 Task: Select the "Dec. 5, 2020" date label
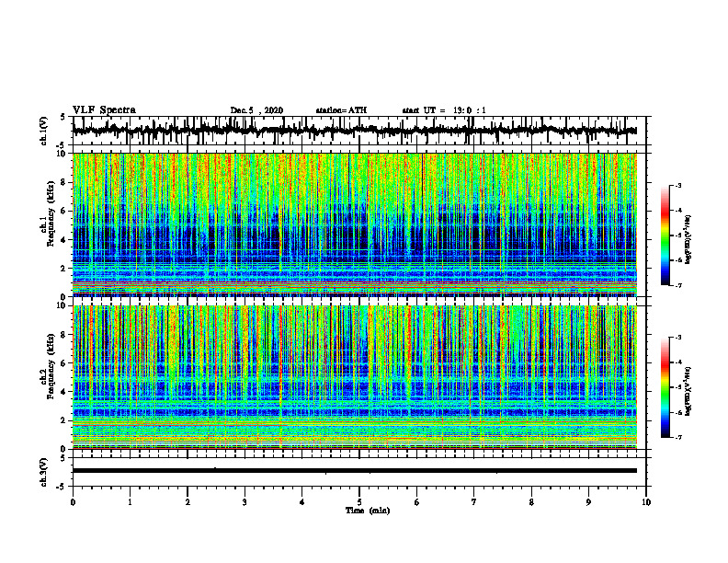[256, 110]
